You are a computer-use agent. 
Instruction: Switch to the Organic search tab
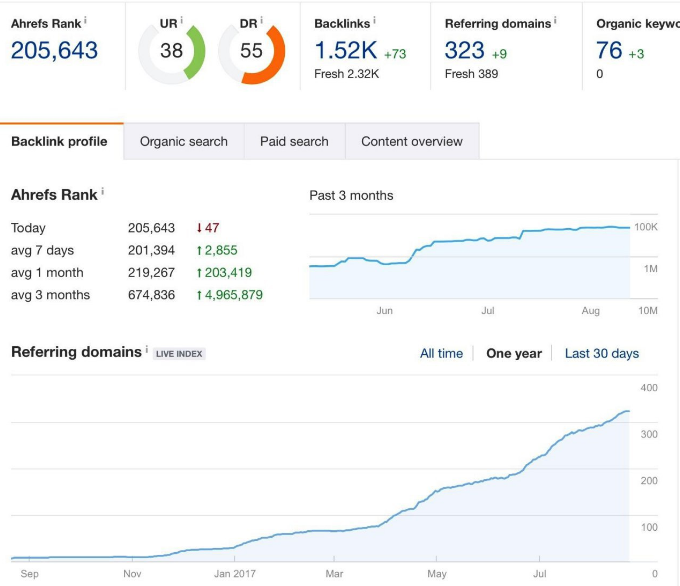tap(183, 141)
